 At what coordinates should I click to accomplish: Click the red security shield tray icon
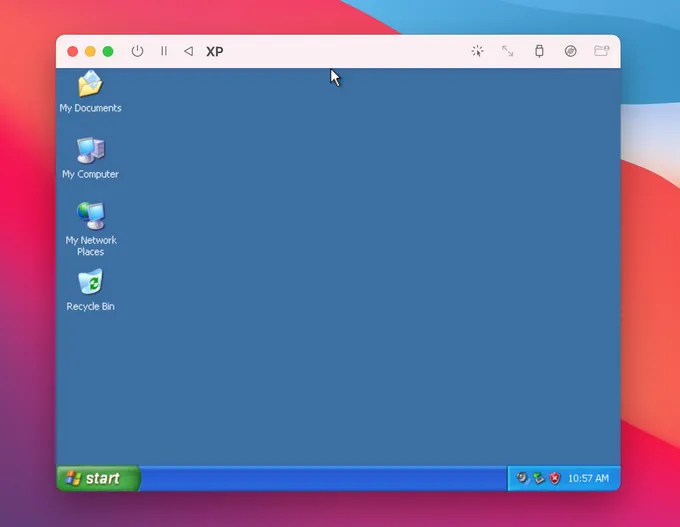click(555, 478)
